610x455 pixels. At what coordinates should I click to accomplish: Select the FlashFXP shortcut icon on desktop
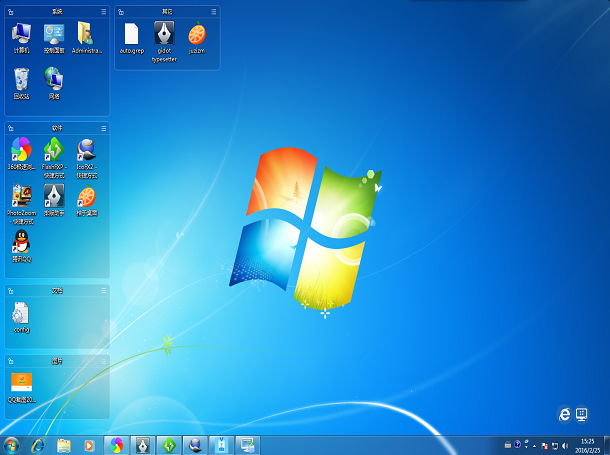point(54,158)
